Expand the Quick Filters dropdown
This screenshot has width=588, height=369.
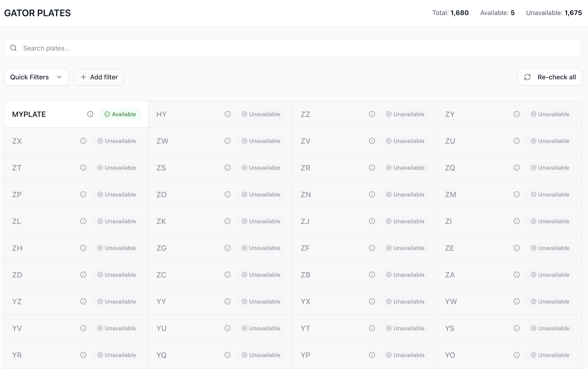pos(36,77)
